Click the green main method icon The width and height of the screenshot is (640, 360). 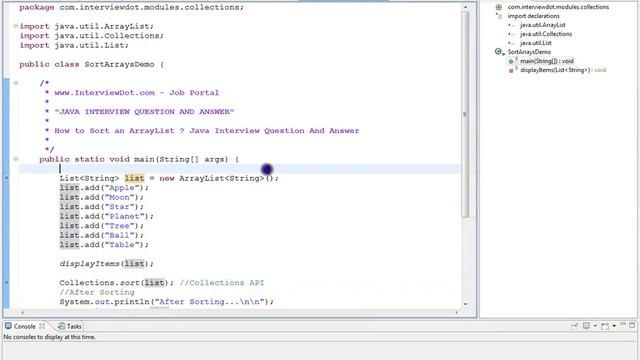click(512, 61)
